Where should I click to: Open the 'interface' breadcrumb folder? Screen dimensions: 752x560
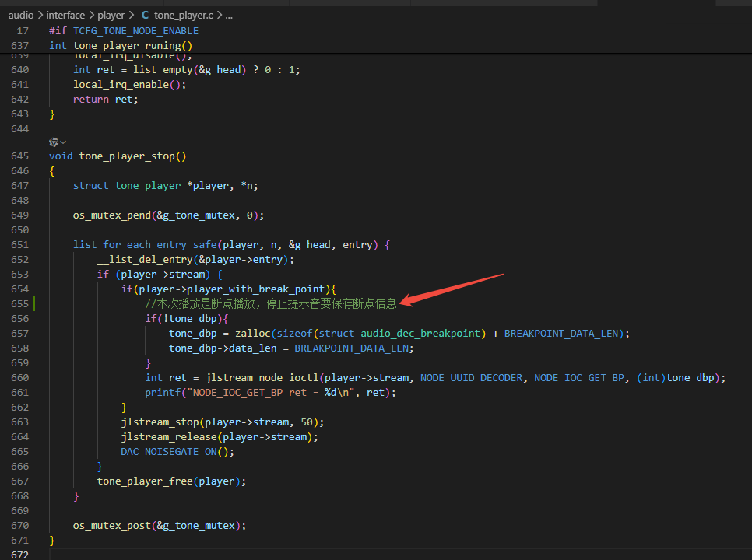click(65, 16)
